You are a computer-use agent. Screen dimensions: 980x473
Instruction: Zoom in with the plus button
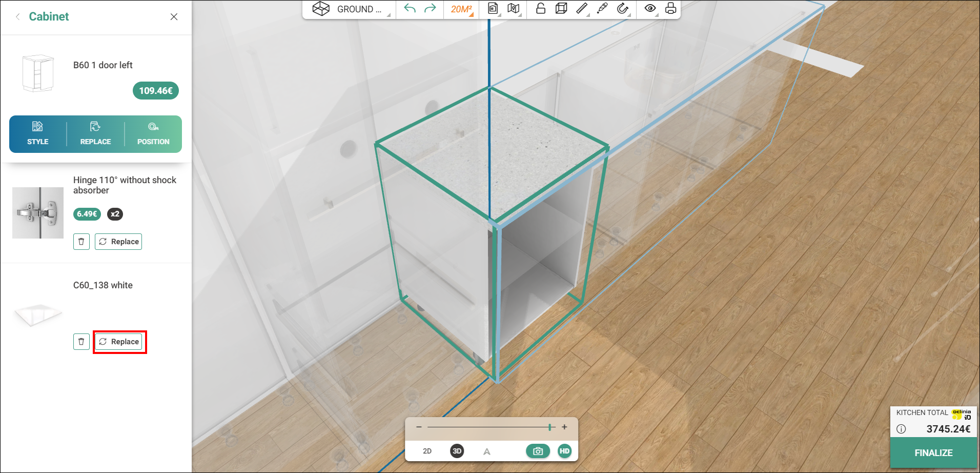[x=564, y=427]
